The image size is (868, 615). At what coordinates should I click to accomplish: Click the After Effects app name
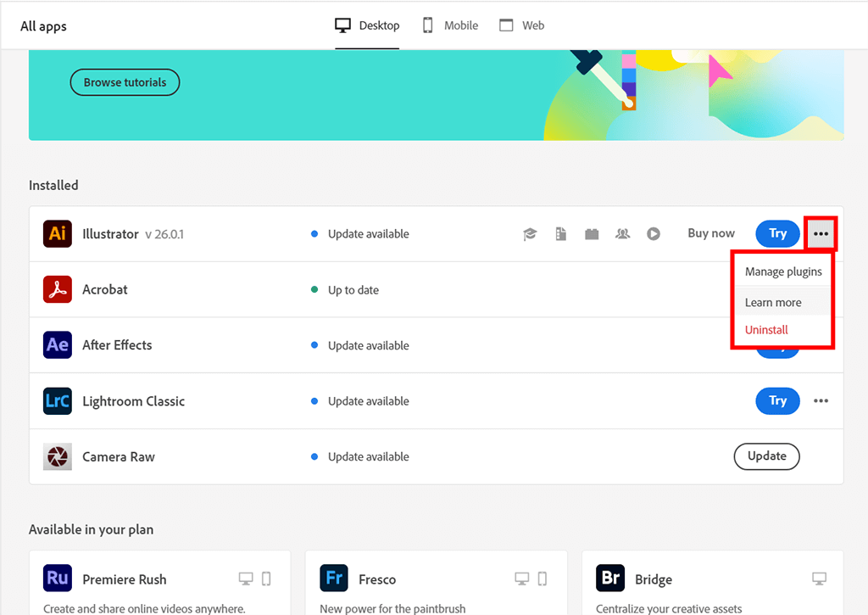(x=117, y=344)
